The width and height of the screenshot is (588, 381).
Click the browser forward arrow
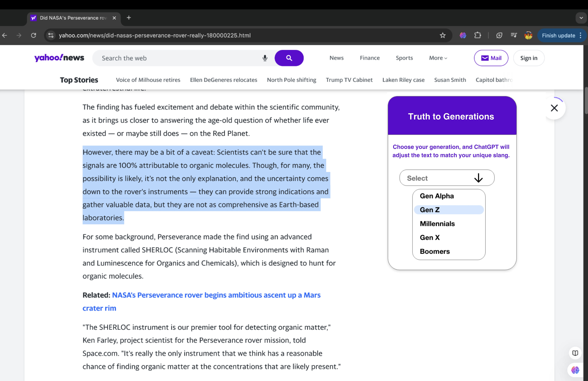click(19, 35)
